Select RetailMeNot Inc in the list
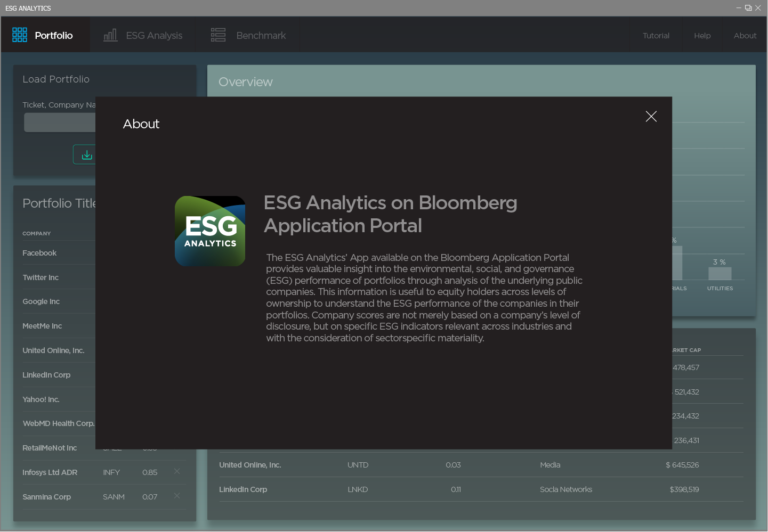 click(50, 448)
